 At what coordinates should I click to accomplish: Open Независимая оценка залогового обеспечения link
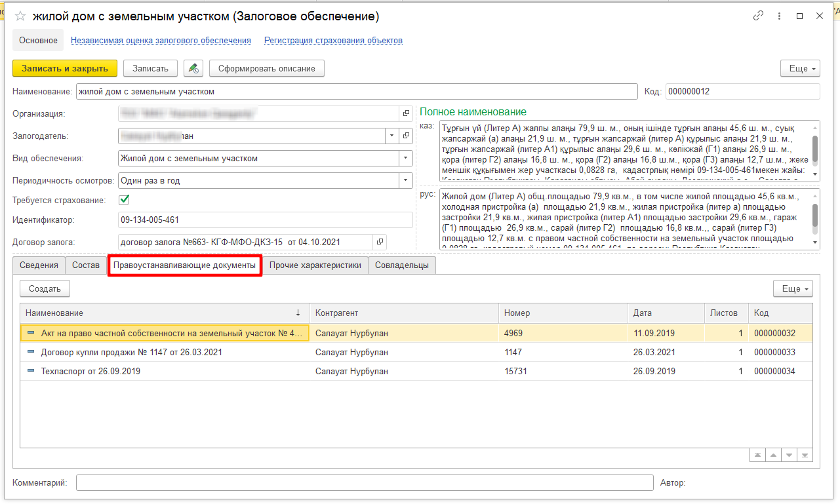(161, 40)
